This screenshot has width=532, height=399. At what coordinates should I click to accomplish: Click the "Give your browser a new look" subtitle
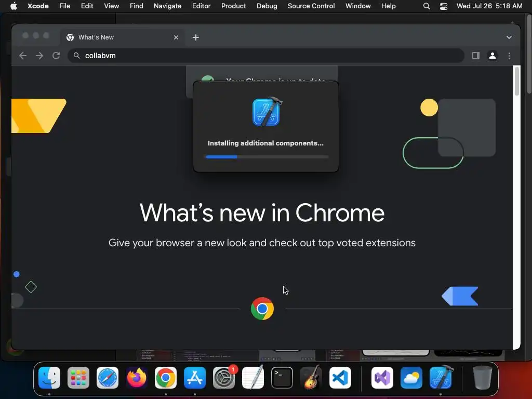[262, 243]
